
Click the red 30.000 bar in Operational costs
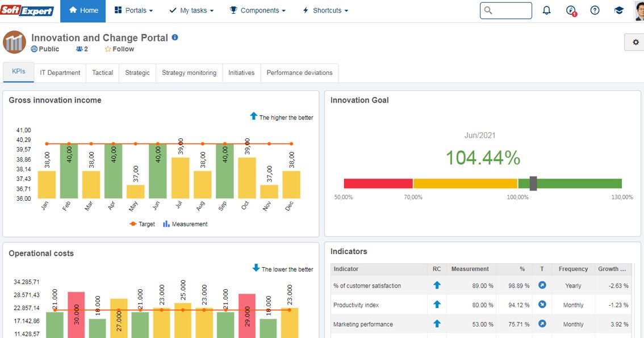tap(77, 315)
